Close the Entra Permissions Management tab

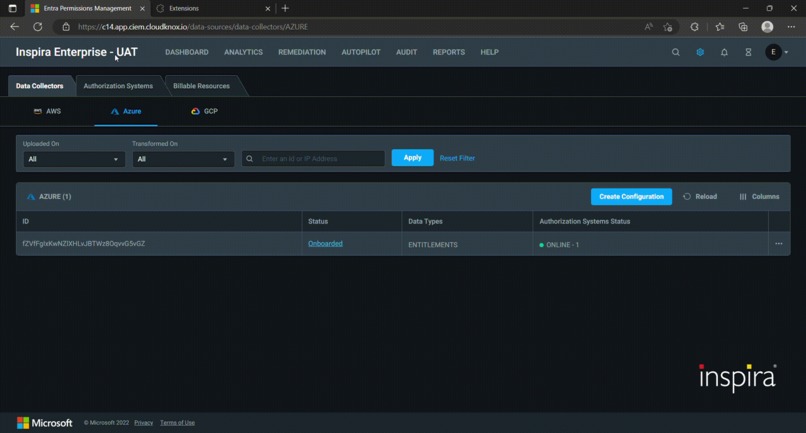[x=142, y=8]
